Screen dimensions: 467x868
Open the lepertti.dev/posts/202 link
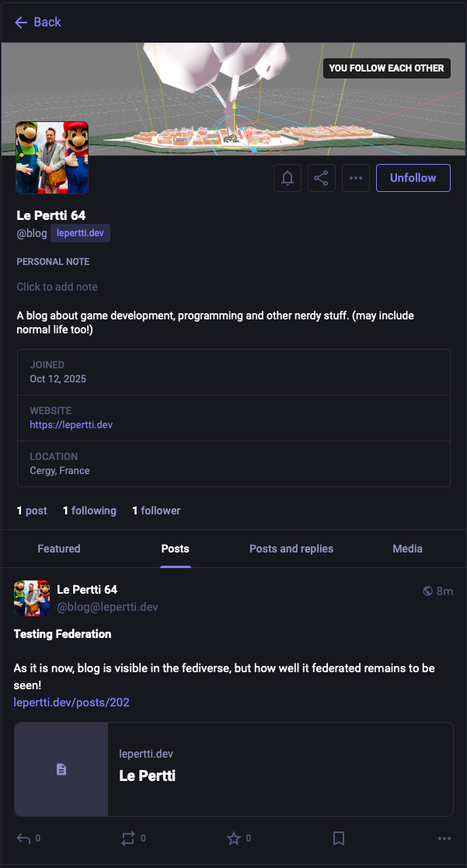71,702
